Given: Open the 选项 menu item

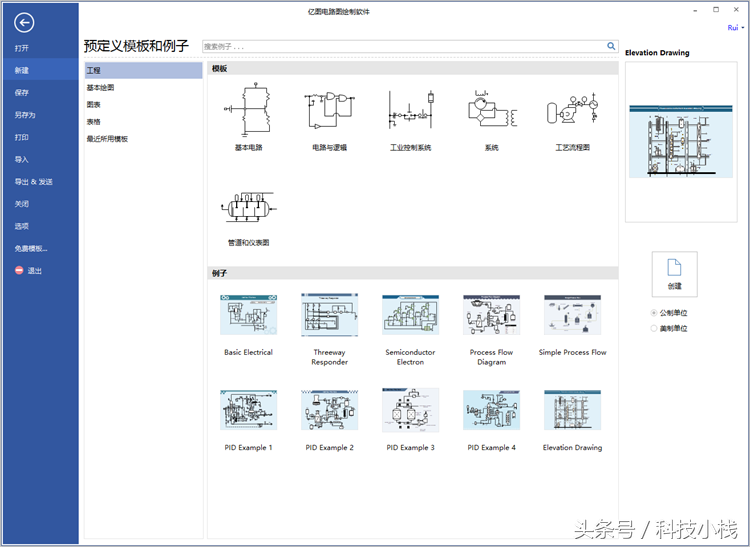Looking at the screenshot, I should click(x=39, y=226).
